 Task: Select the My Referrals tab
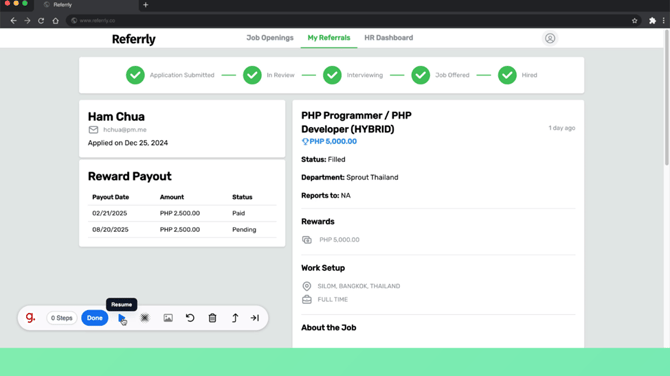pyautogui.click(x=329, y=38)
